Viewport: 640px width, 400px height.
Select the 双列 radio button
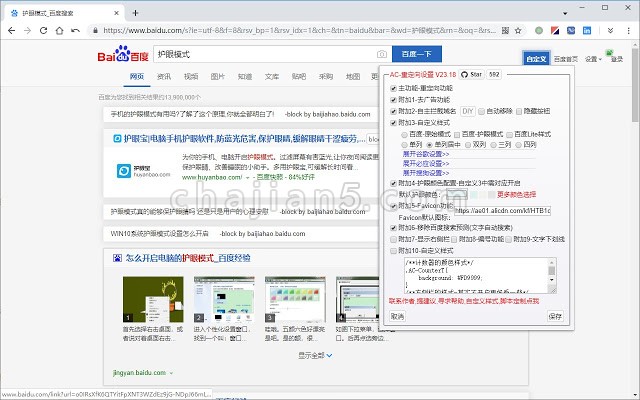tap(468, 145)
